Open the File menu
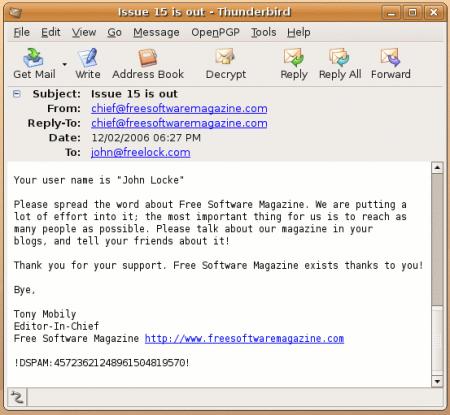450x415 pixels. (22, 32)
